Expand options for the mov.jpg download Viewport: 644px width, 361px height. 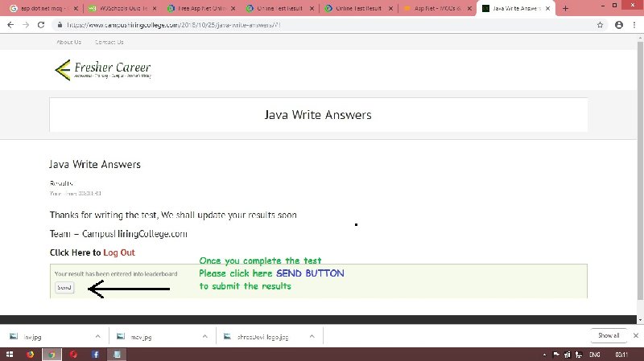205,336
